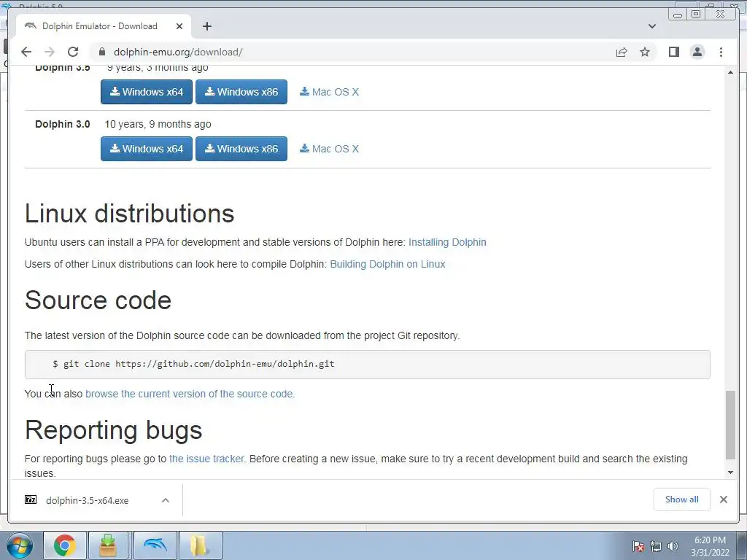
Task: Open the Installing Dolphin link
Action: point(447,242)
